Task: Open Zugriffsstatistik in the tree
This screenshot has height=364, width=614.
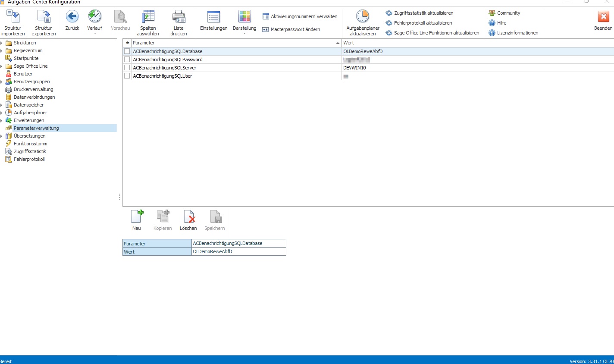Action: [30, 151]
